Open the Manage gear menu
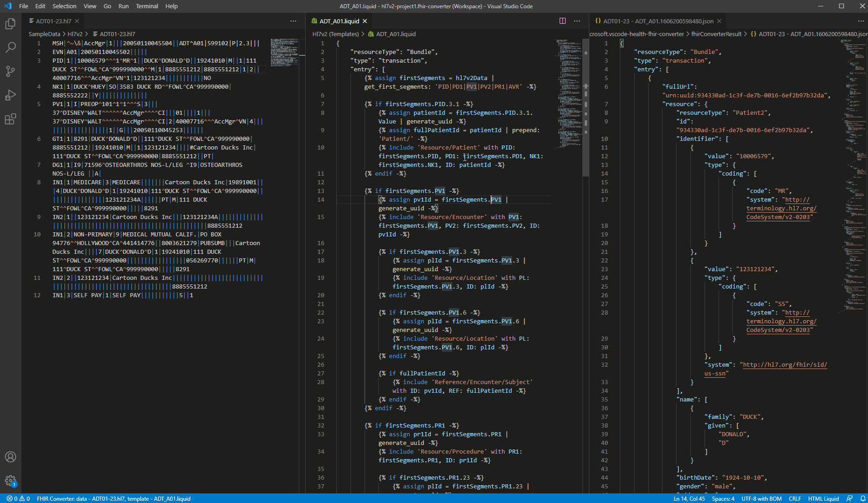This screenshot has width=868, height=503. tap(11, 481)
